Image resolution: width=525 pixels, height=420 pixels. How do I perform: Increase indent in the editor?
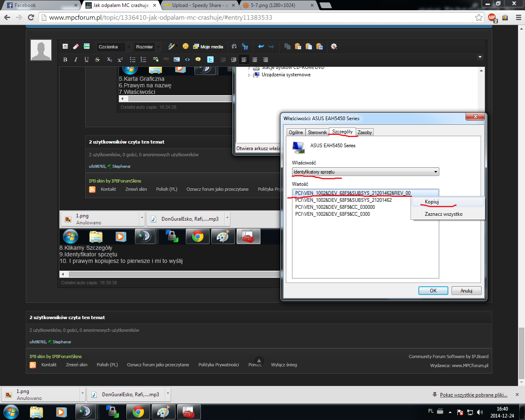pos(233,59)
